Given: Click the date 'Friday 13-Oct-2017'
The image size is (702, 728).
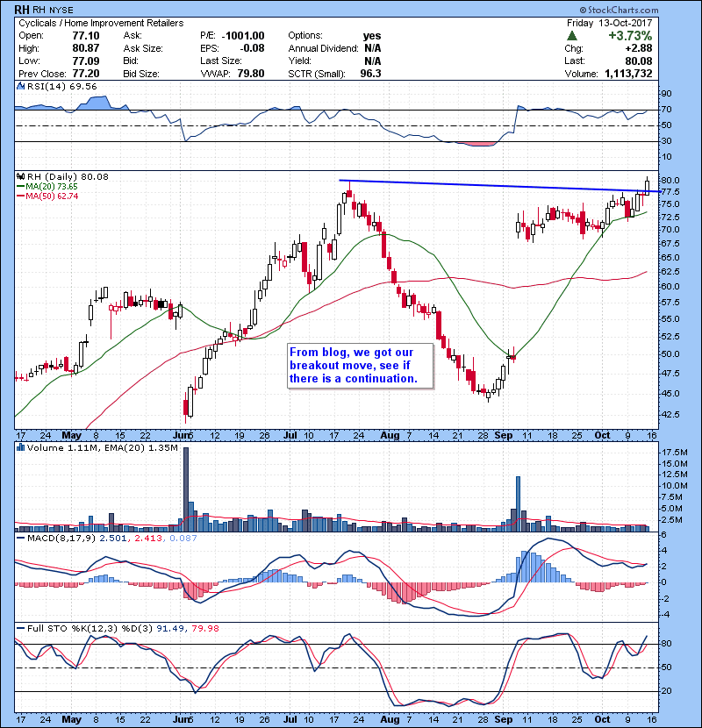Looking at the screenshot, I should 610,23.
